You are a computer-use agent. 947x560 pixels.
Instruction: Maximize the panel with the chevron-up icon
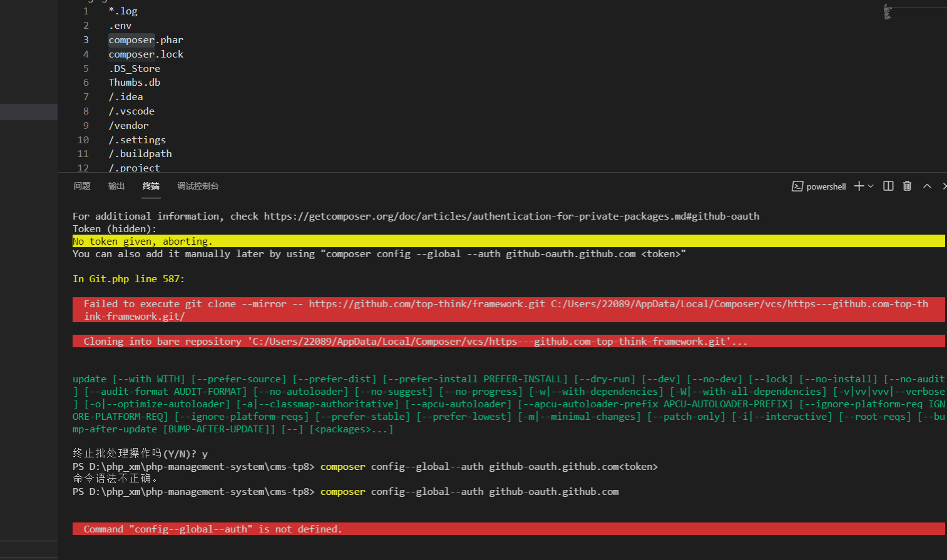[x=927, y=186]
